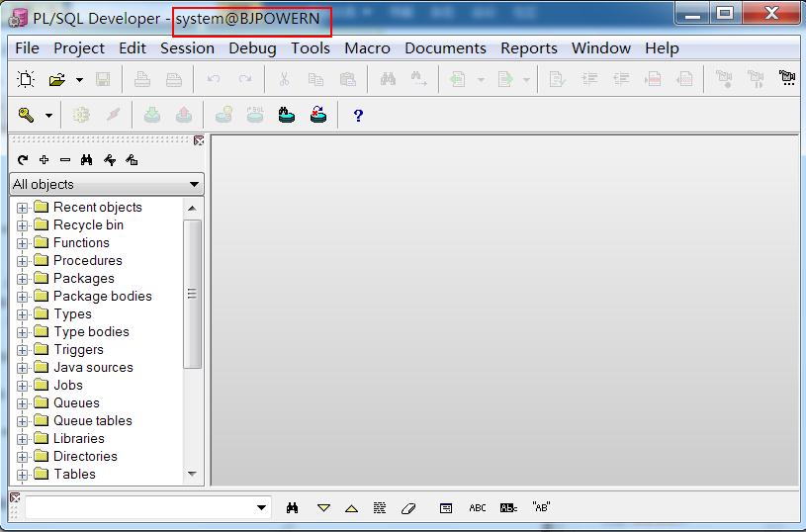
Task: Click the Recompile Invalid Objects icon
Action: point(318,115)
